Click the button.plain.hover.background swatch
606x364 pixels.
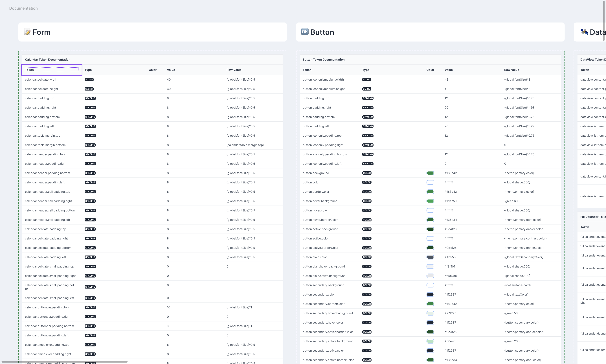pyautogui.click(x=430, y=267)
